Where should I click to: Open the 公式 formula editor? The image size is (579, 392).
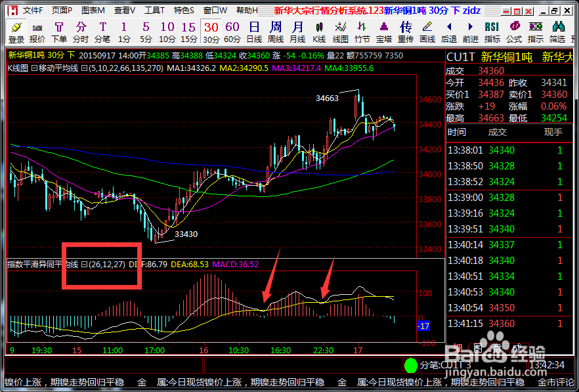click(x=514, y=32)
